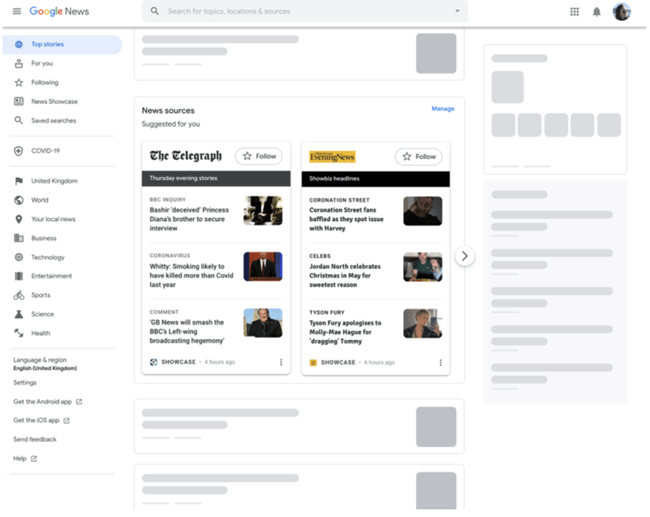
Task: Open the Tyson Fury apologises story
Action: click(x=345, y=332)
